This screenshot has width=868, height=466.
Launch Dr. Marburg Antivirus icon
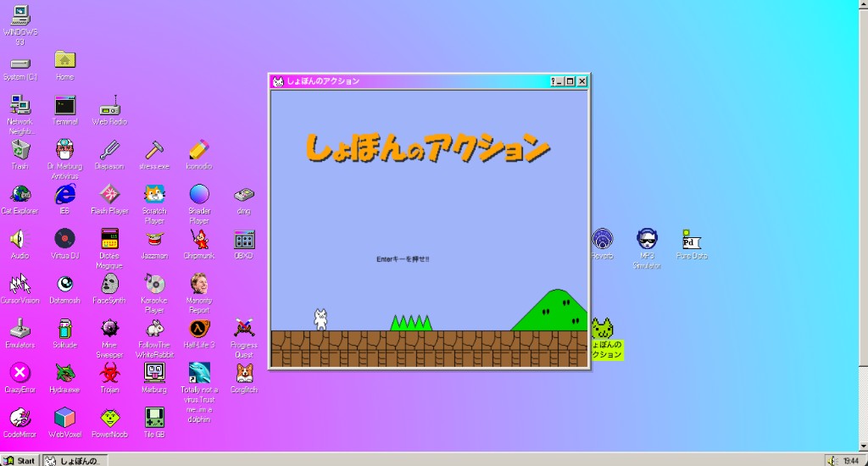64,149
